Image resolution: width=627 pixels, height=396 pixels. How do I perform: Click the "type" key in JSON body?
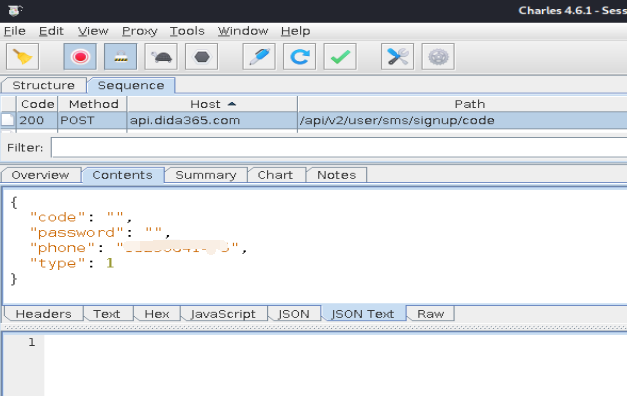(58, 264)
